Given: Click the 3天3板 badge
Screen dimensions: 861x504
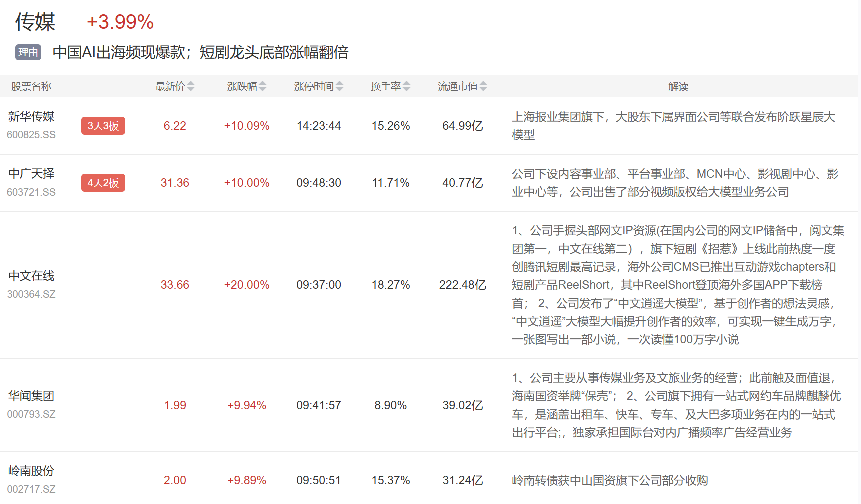Looking at the screenshot, I should coord(103,126).
